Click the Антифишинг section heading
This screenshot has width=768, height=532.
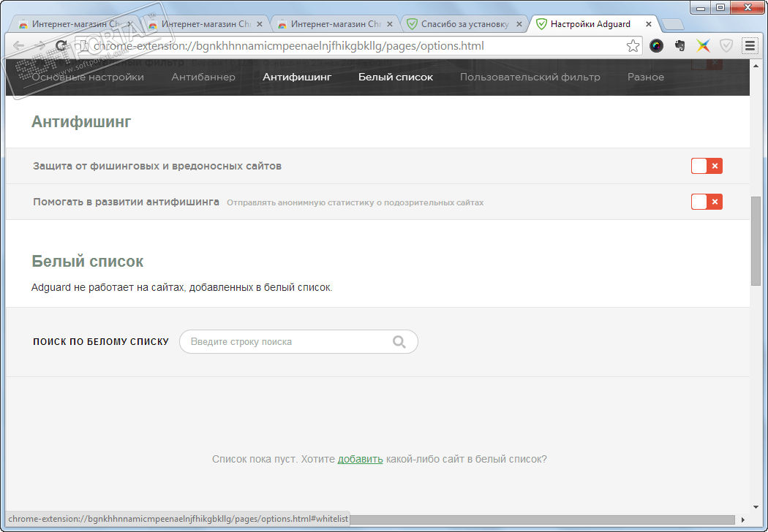click(81, 121)
